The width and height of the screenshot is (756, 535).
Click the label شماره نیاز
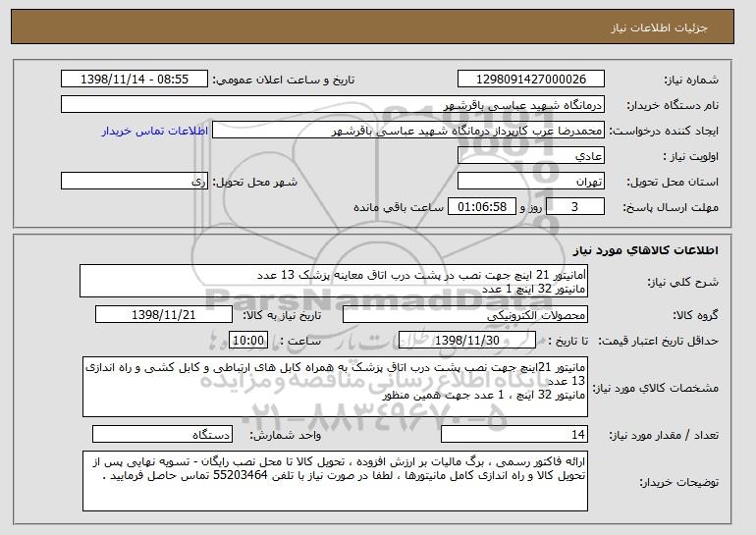[x=691, y=80]
